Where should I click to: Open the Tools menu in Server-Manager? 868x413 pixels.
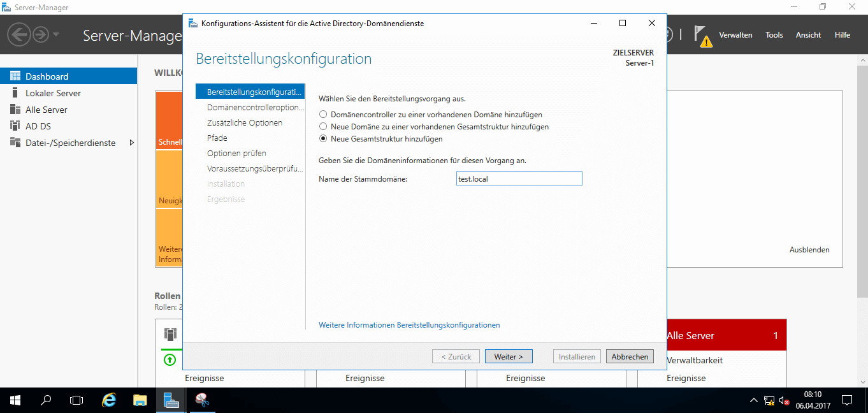pos(774,35)
